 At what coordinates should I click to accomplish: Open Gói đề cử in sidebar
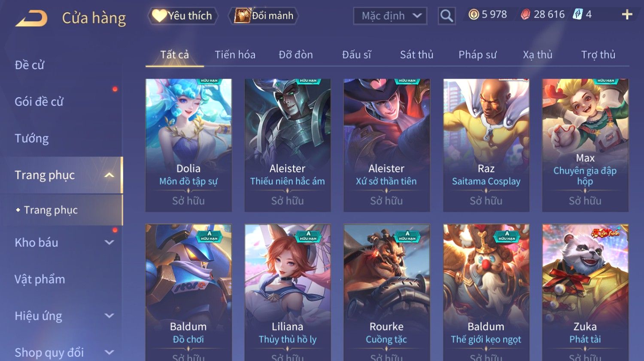tap(39, 102)
